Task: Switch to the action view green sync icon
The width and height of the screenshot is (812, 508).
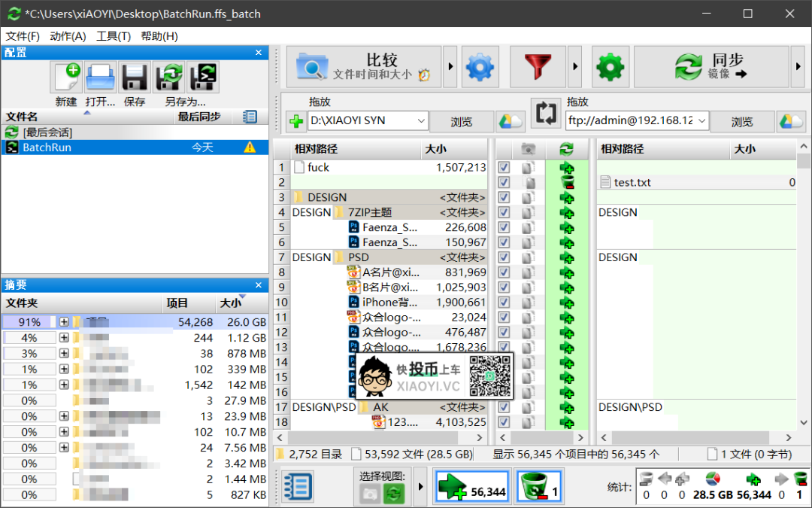Action: (393, 494)
